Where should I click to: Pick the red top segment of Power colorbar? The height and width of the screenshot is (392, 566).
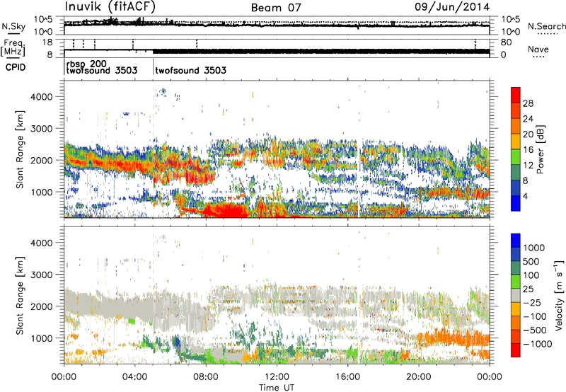coord(516,95)
